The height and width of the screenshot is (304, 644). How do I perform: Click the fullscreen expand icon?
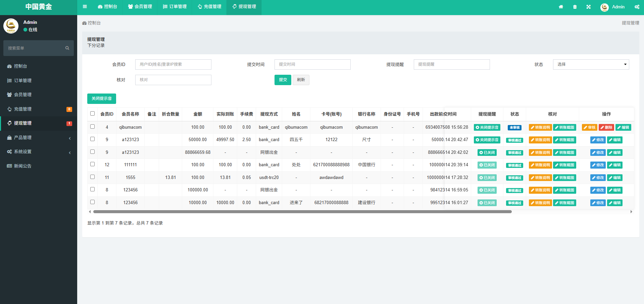click(x=589, y=7)
